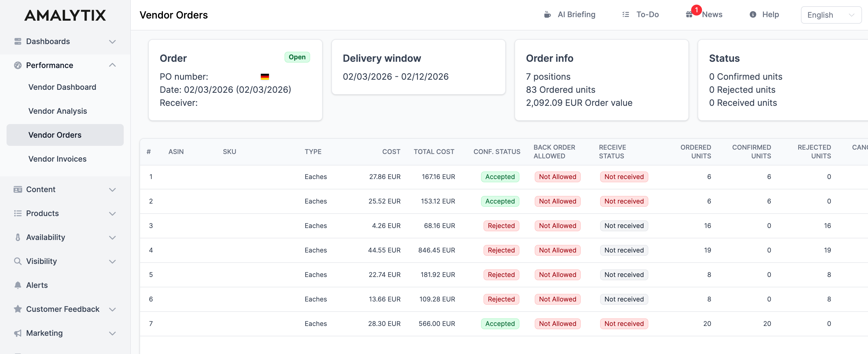The image size is (868, 354).
Task: Select Vendor Analysis in the sidebar
Action: click(57, 111)
